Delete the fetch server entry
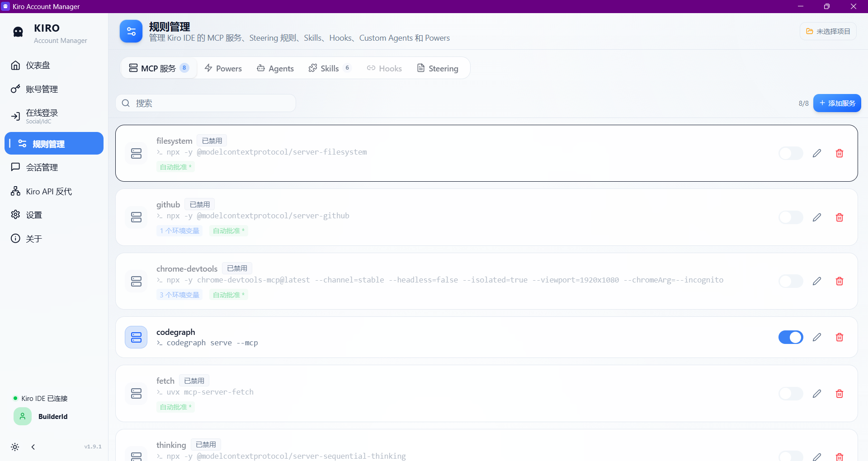This screenshot has width=868, height=461. pos(840,394)
